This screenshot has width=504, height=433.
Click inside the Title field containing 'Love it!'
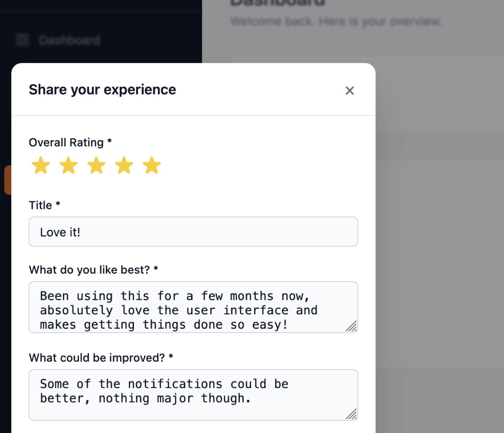point(193,232)
